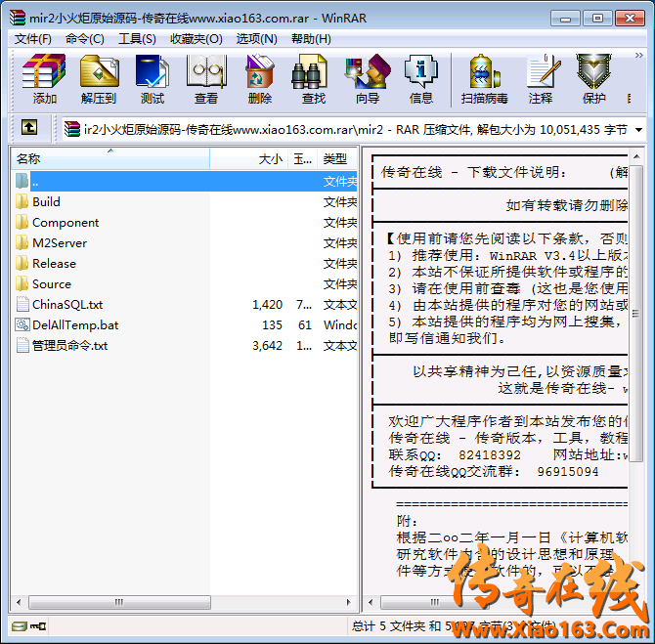Click the Build folder icon
655x644 pixels.
click(22, 201)
